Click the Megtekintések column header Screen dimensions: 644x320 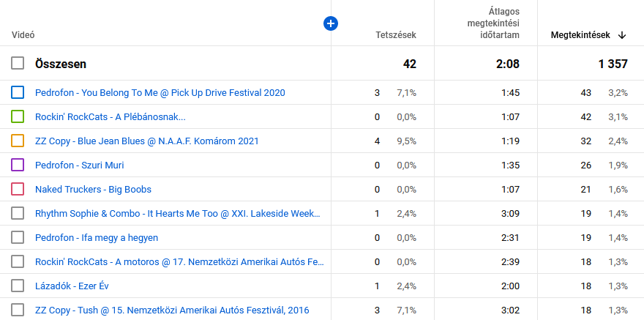click(580, 35)
